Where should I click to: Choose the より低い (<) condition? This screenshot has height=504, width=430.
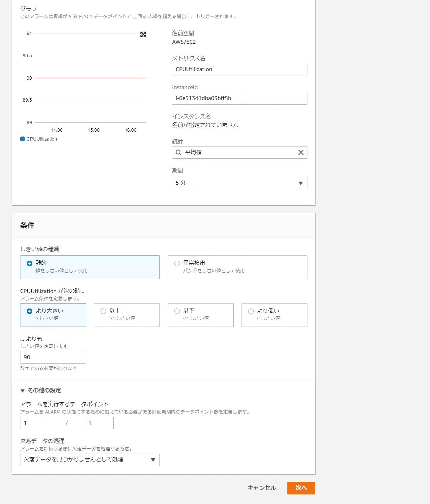click(274, 315)
